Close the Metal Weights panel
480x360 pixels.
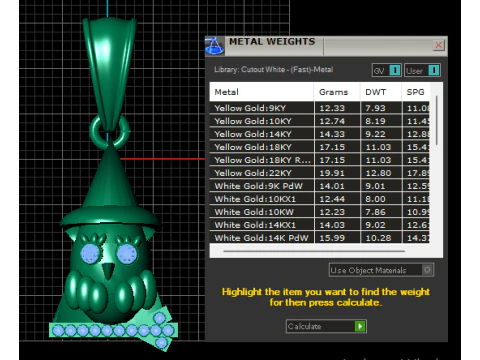(x=439, y=45)
